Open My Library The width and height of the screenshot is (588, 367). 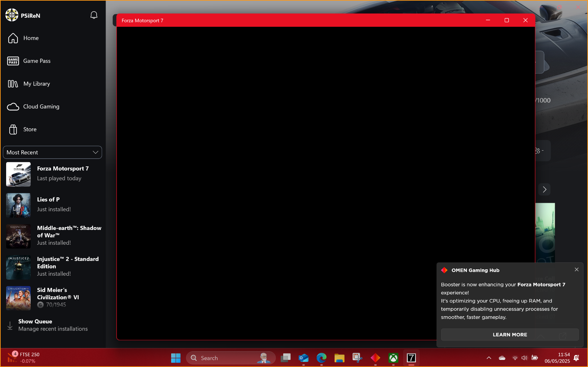36,84
